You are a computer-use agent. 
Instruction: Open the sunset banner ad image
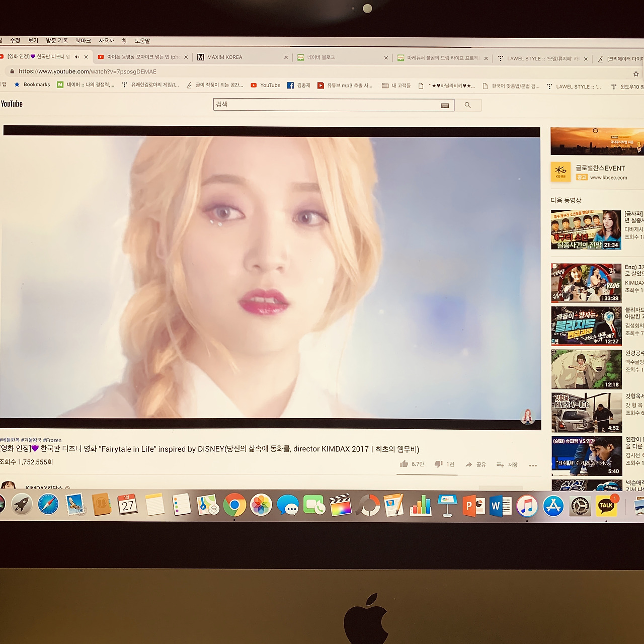point(597,141)
